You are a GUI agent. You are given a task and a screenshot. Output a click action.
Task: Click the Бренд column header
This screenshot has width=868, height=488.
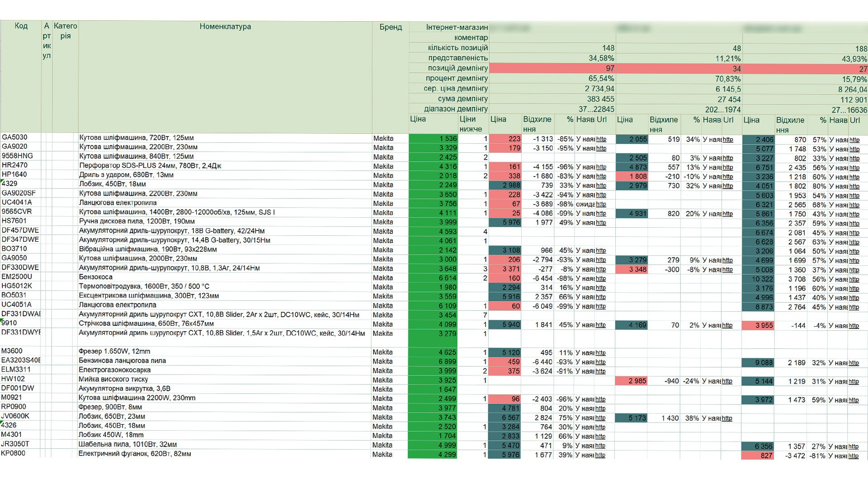click(390, 27)
